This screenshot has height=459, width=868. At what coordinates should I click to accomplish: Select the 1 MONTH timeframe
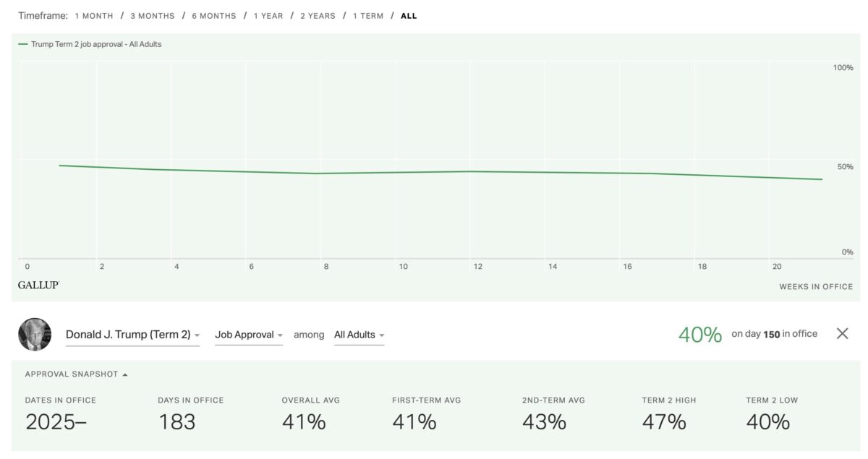[94, 16]
